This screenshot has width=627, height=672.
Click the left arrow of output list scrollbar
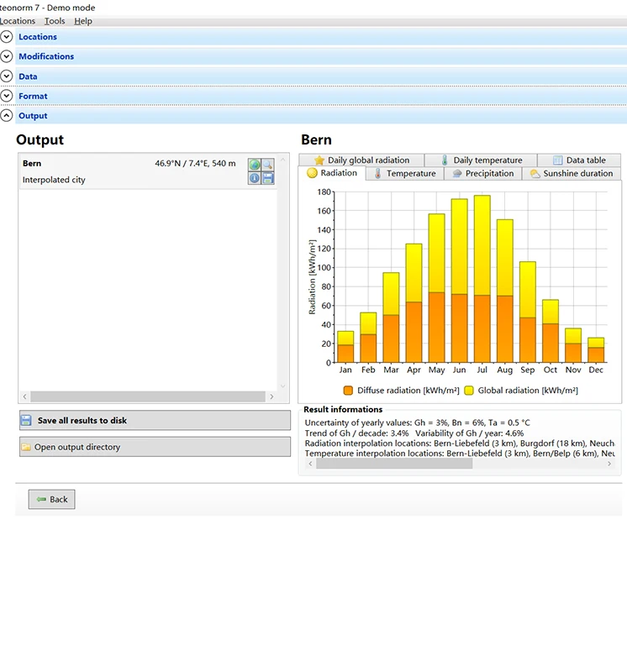pos(24,396)
